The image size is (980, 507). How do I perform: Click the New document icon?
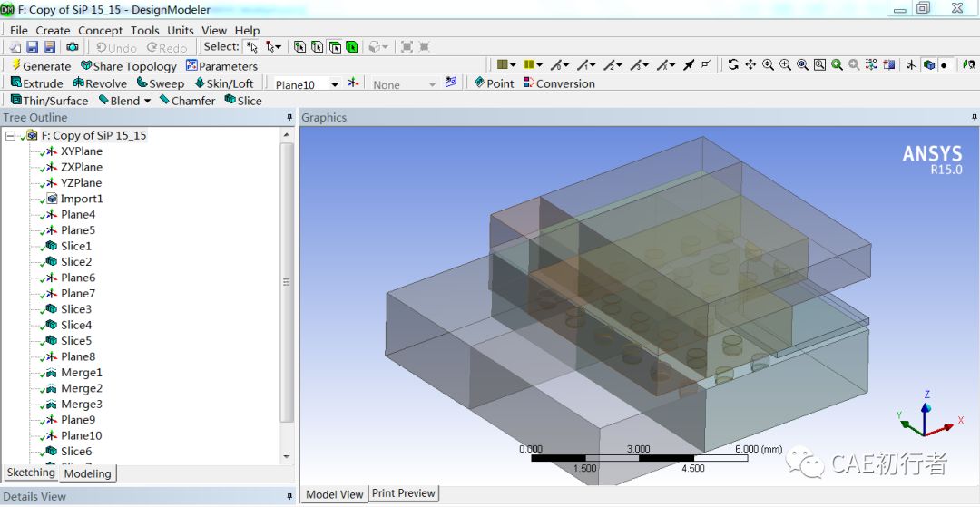[15, 47]
